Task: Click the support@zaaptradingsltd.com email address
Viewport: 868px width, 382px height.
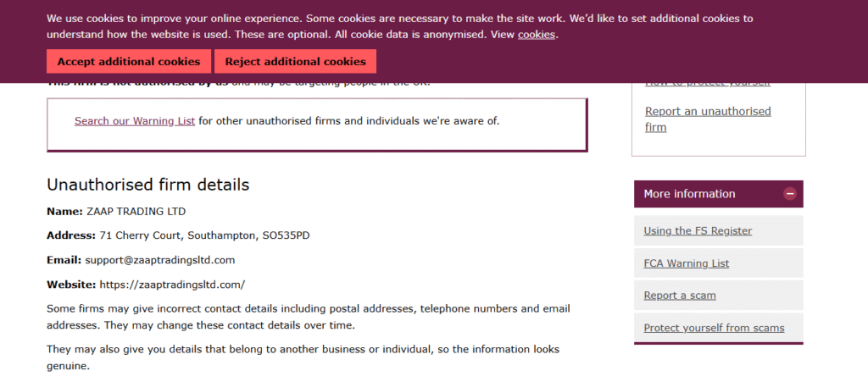Action: coord(160,260)
